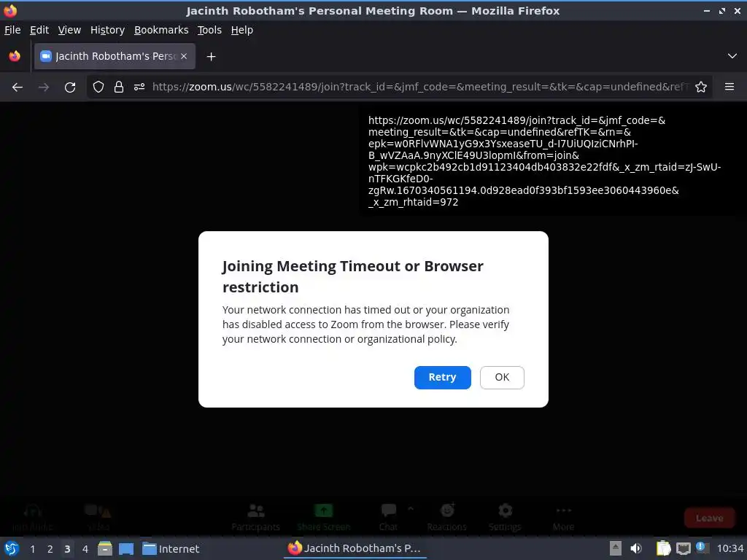This screenshot has height=560, width=747.
Task: Open the Internet folder in taskbar
Action: [x=171, y=548]
